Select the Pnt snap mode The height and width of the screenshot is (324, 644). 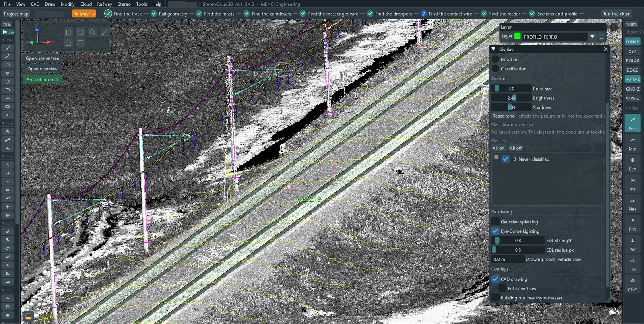tap(632, 224)
